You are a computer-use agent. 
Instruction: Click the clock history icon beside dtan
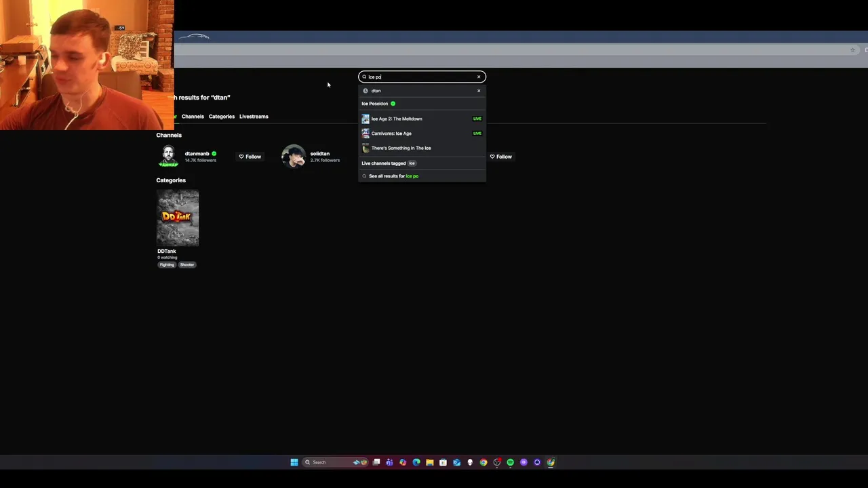(366, 91)
